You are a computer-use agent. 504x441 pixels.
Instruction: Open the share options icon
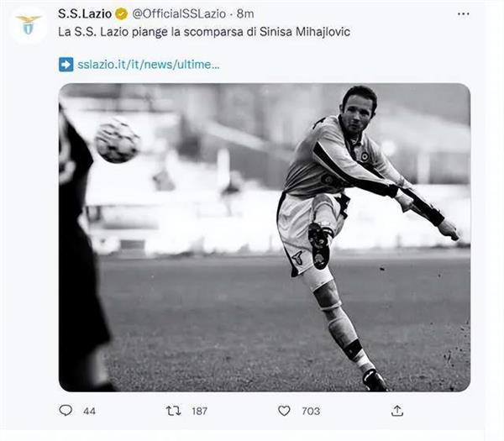pos(397,411)
